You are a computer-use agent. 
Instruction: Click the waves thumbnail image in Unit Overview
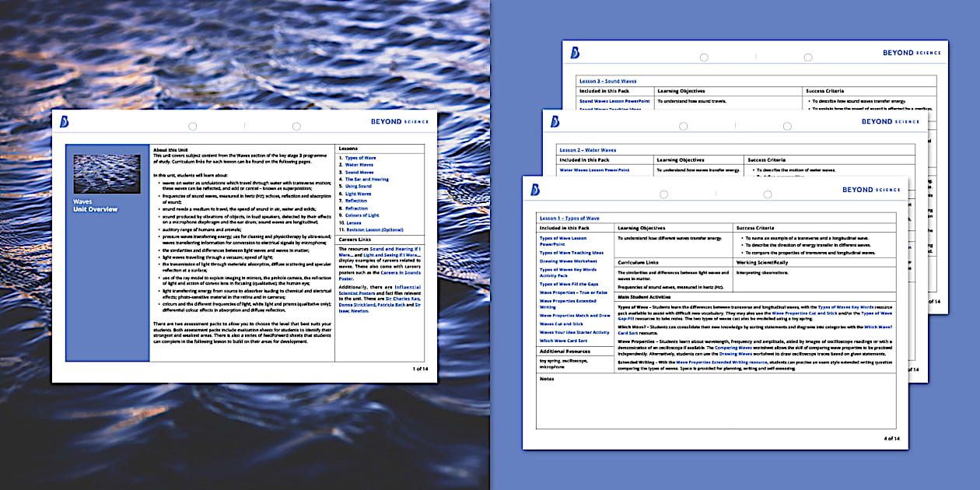(x=107, y=173)
